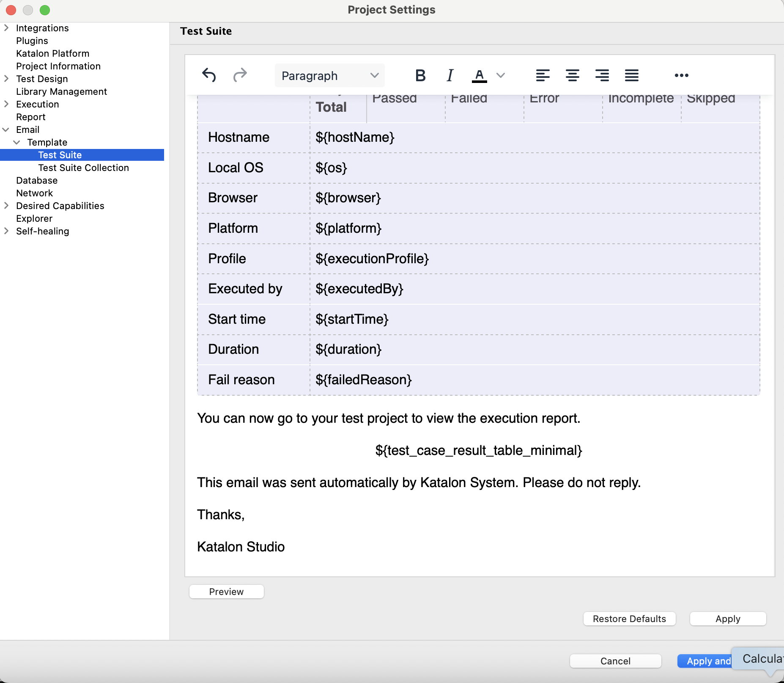
Task: Click the Executed by label cell
Action: (x=254, y=289)
